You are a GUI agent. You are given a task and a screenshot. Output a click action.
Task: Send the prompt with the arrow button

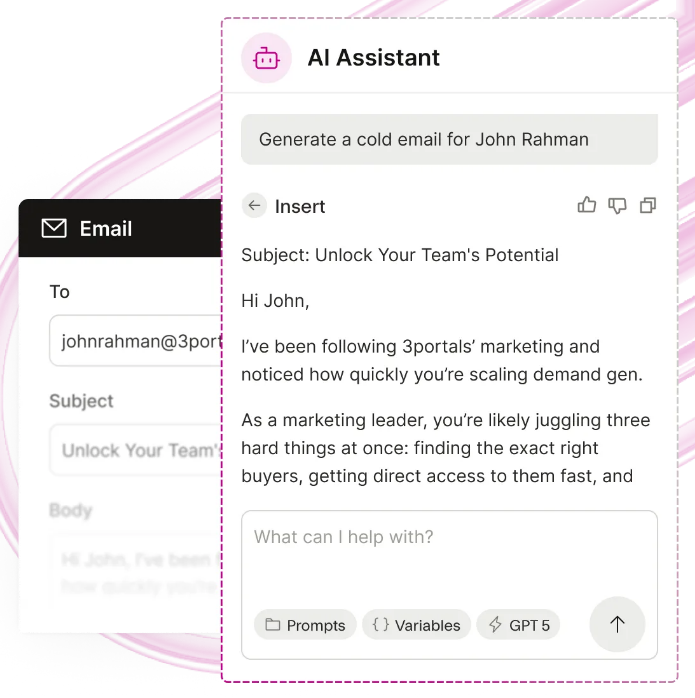coord(617,624)
